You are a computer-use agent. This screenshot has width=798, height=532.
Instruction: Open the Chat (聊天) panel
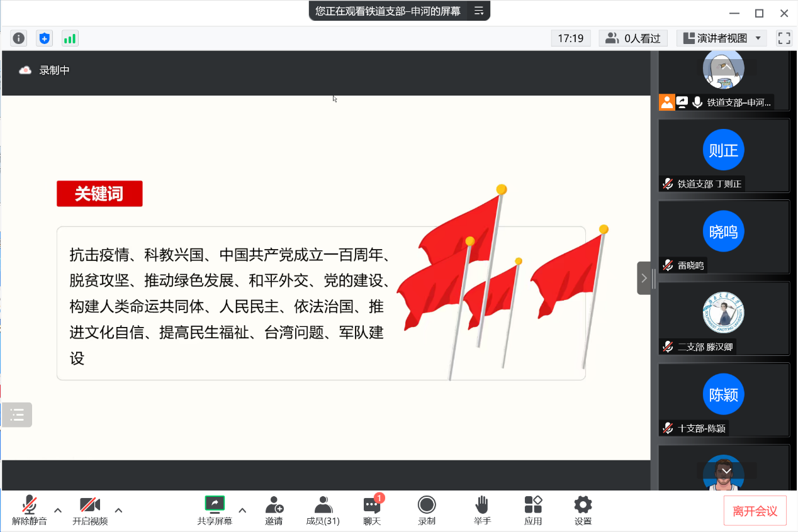372,510
